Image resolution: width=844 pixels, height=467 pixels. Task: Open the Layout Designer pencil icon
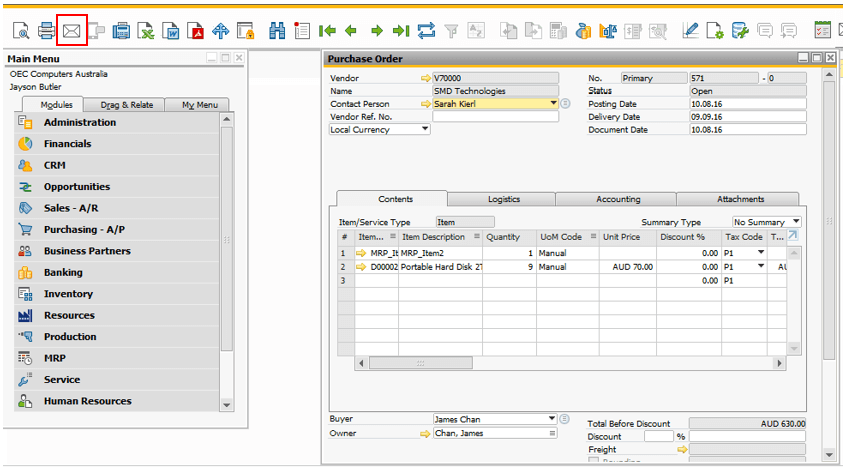(x=690, y=31)
